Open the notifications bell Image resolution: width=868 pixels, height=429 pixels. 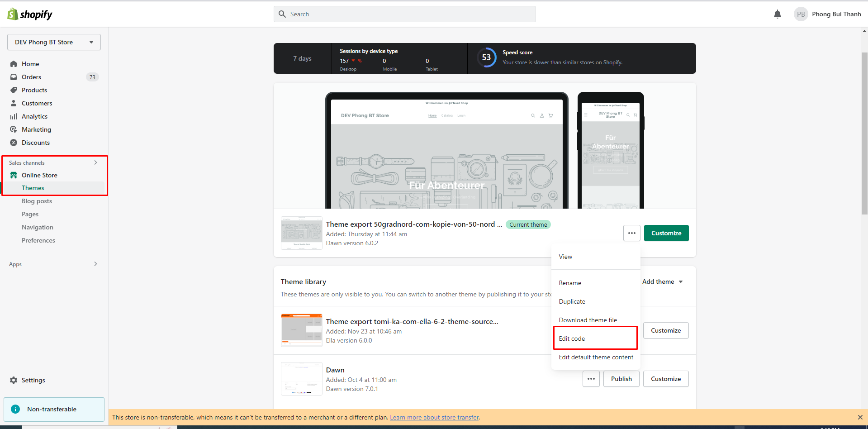click(x=778, y=14)
